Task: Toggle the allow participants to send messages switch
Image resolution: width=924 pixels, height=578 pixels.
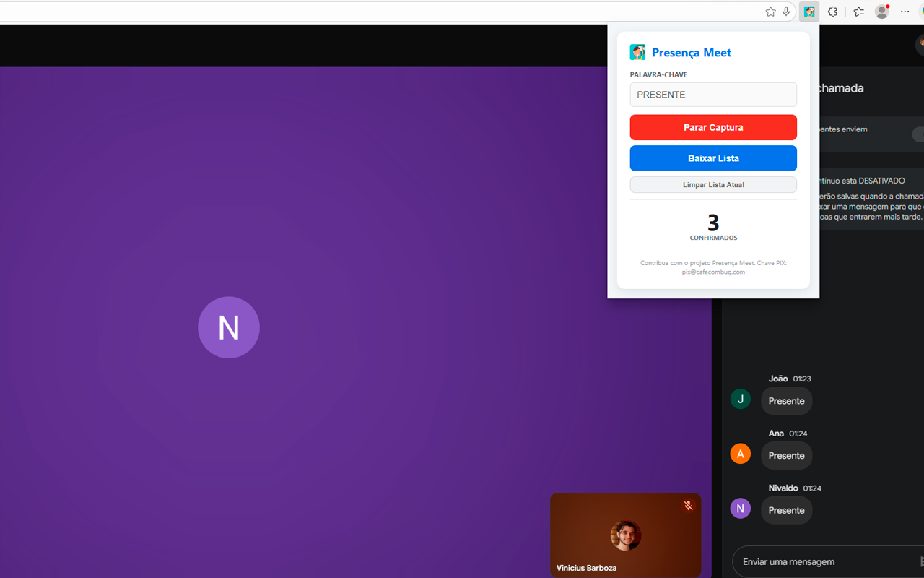Action: point(918,134)
